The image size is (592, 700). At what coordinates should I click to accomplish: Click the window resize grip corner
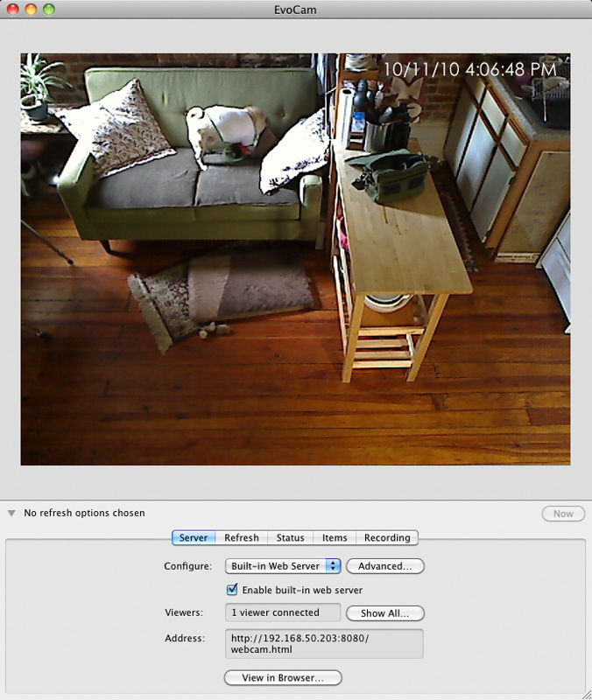(586, 694)
